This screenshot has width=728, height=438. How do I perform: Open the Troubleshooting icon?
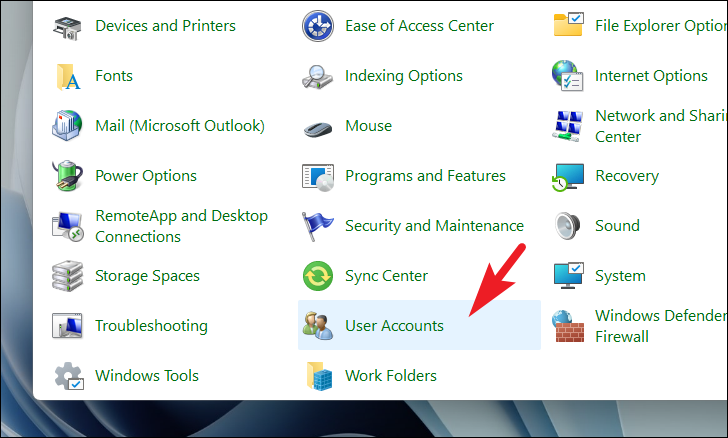[67, 326]
